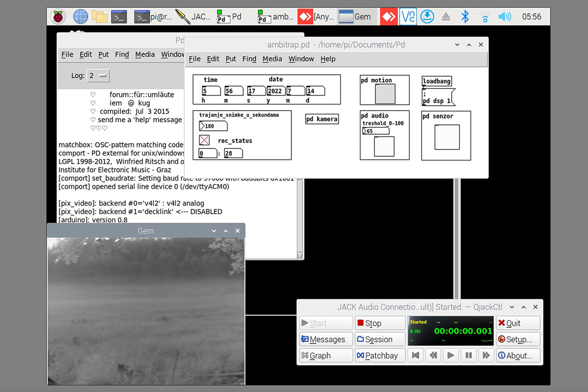Open the volume speaker icon
The height and width of the screenshot is (392, 588).
pyautogui.click(x=504, y=16)
